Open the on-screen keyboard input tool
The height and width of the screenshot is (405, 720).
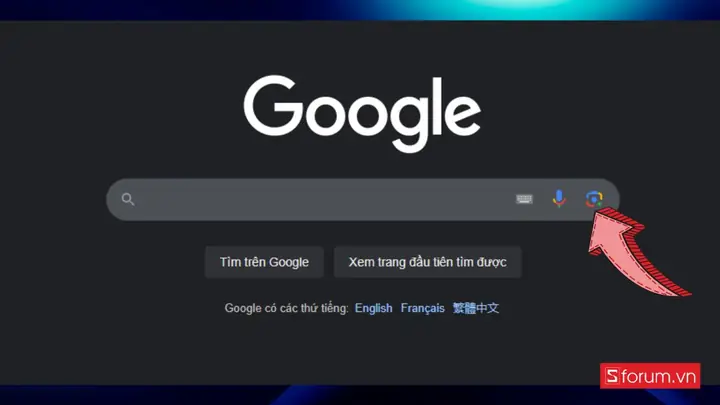point(524,199)
